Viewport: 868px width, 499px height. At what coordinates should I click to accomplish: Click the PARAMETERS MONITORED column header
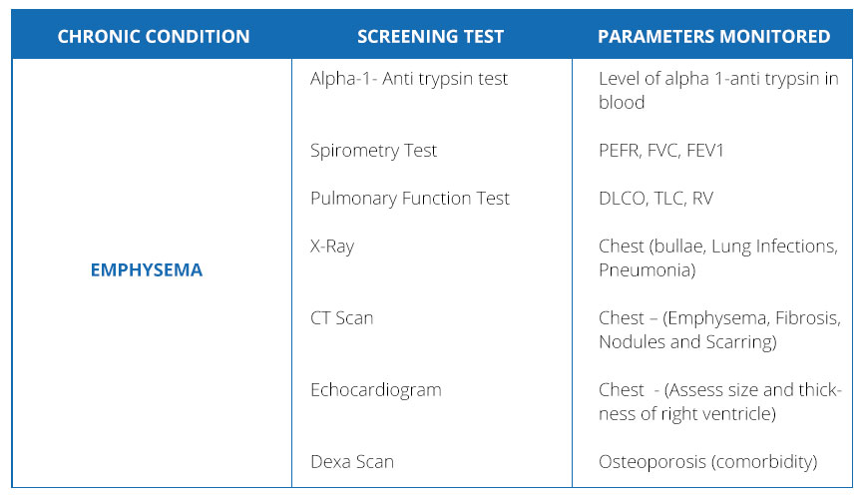tap(713, 37)
